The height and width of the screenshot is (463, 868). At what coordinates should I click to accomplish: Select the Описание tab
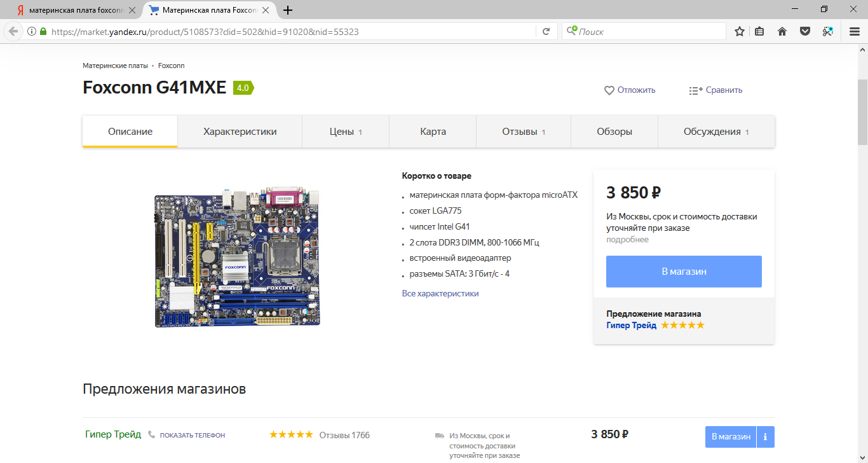(130, 132)
